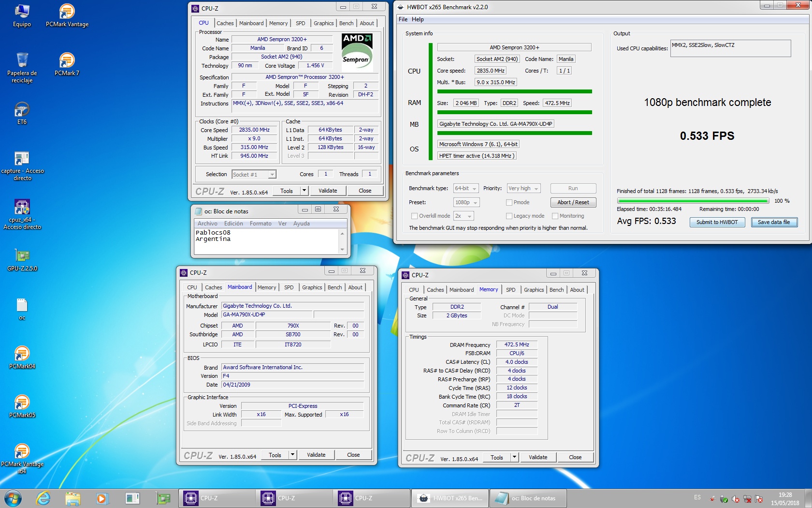Launch PCMark 7 desktop shortcut

click(67, 64)
